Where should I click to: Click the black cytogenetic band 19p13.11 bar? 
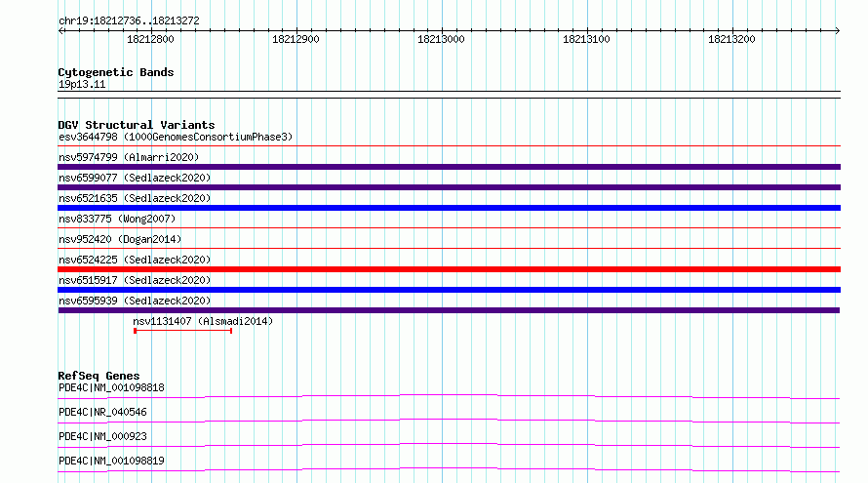(449, 95)
